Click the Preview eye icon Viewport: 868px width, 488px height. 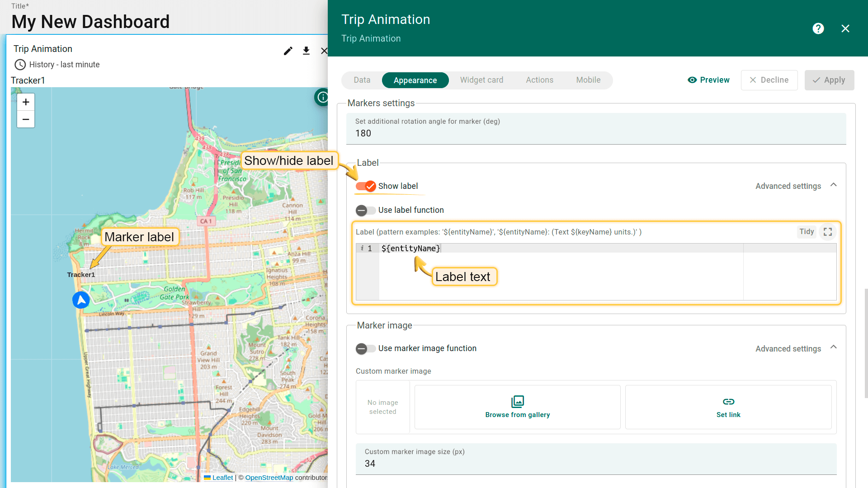[692, 80]
